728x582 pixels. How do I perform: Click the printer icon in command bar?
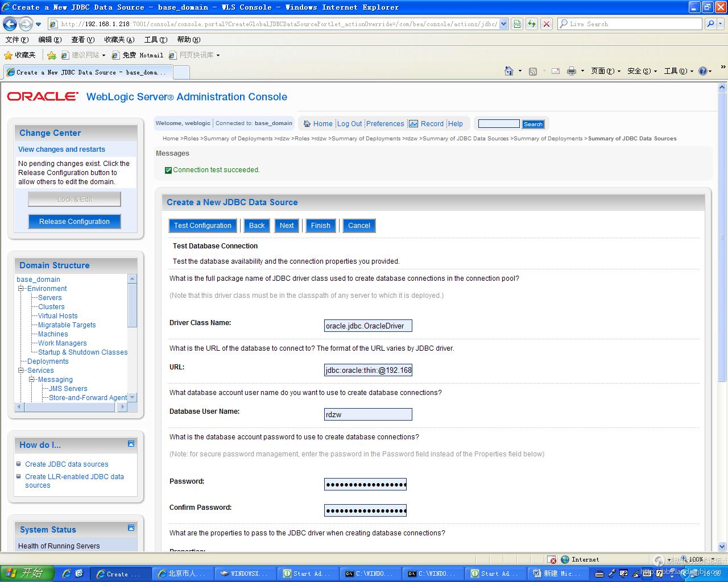pos(572,71)
